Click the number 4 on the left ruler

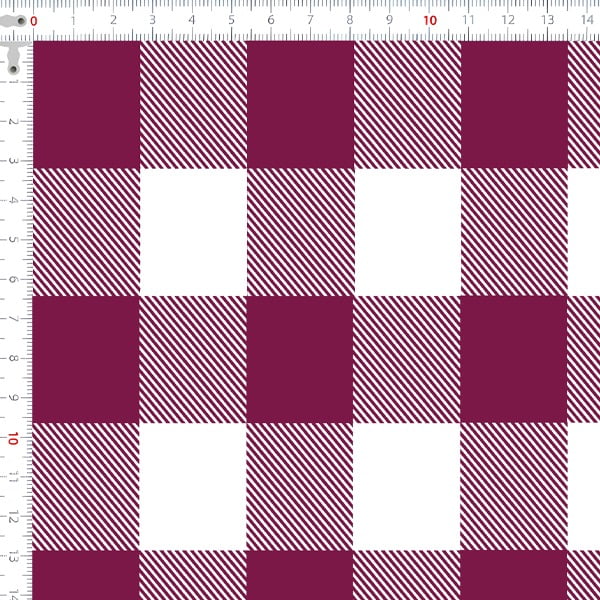tap(13, 201)
